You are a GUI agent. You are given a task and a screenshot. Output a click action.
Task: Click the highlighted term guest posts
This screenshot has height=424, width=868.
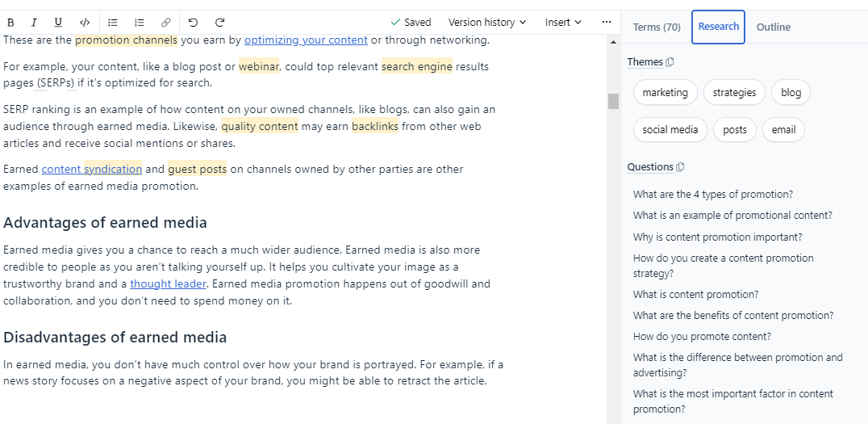(x=197, y=169)
